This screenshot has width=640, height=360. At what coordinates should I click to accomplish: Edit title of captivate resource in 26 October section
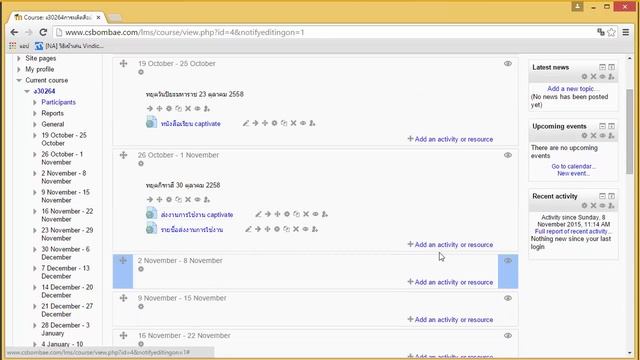click(x=258, y=214)
